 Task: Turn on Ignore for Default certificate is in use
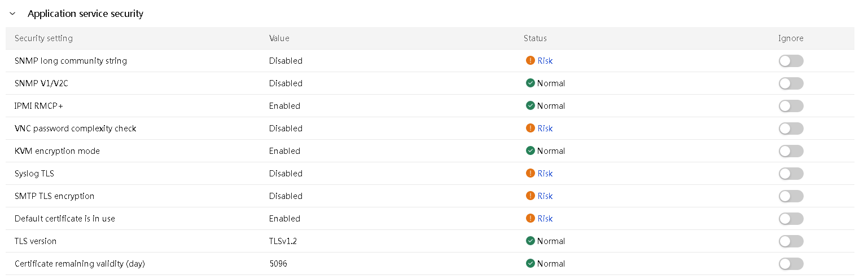791,219
